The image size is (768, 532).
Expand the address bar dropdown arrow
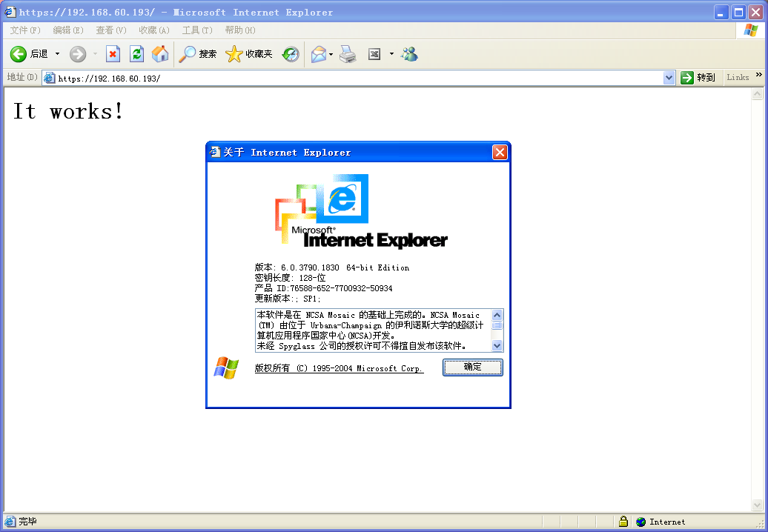click(669, 78)
